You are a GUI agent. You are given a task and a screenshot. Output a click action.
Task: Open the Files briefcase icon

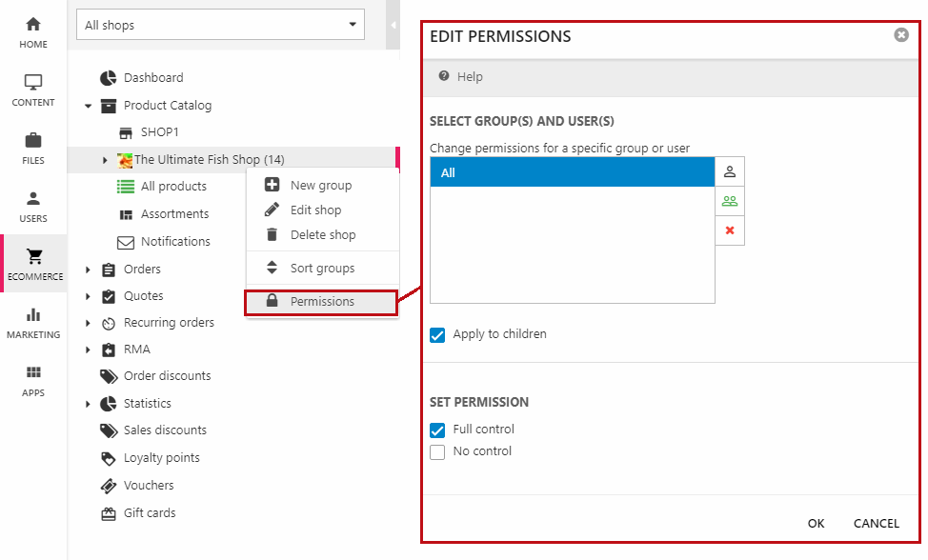point(33,141)
